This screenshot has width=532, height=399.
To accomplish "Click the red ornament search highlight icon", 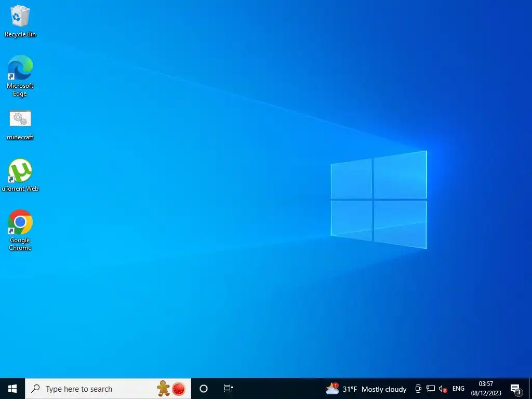I will pos(179,389).
